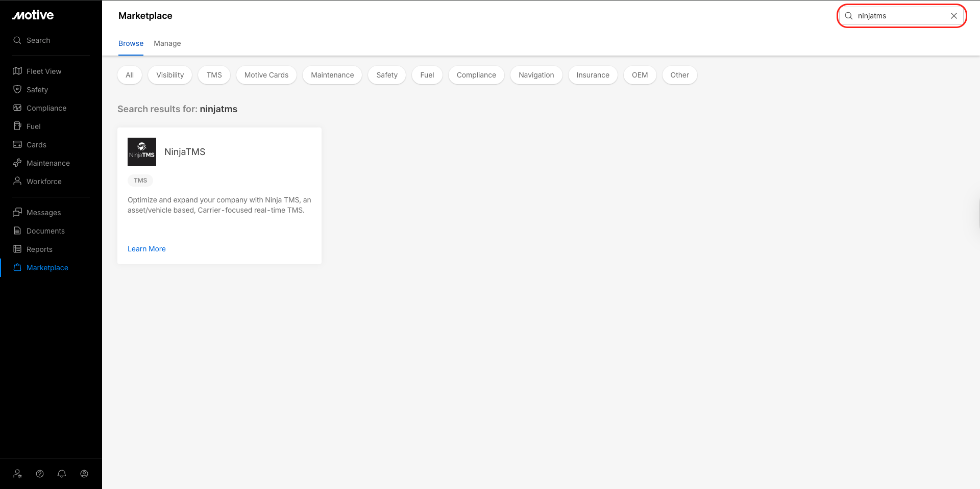Filter by Fuel category chip
This screenshot has height=489, width=980.
[x=427, y=75]
